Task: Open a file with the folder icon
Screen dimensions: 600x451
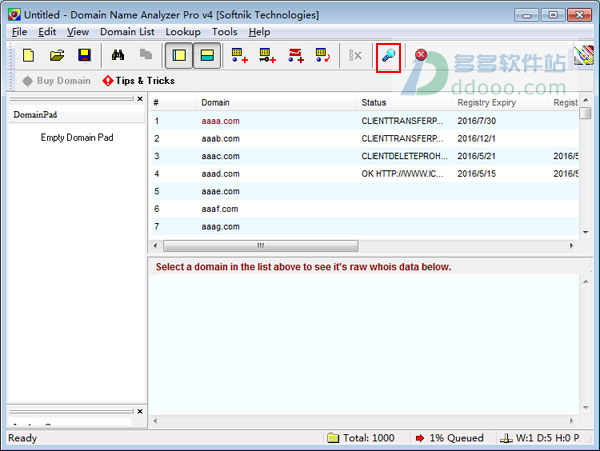Action: pyautogui.click(x=57, y=55)
